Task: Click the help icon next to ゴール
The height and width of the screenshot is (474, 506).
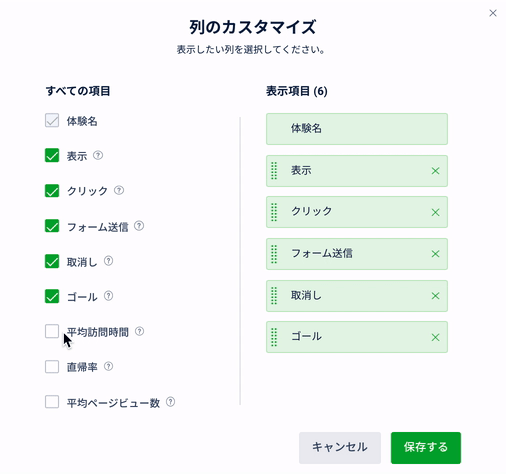Action: (108, 296)
